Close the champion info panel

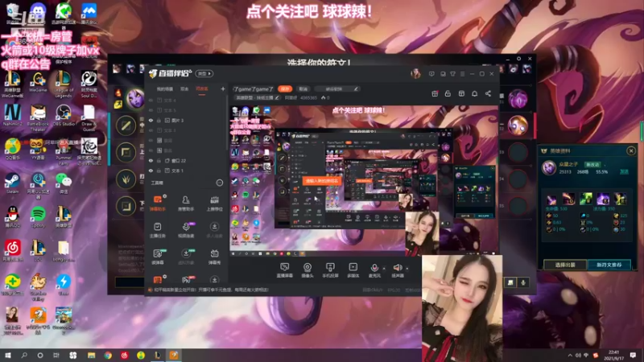631,150
